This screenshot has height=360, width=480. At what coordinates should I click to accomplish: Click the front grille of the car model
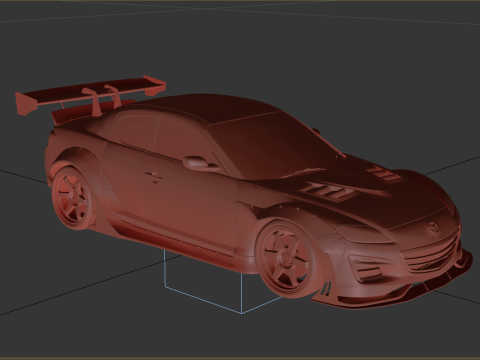tap(429, 253)
